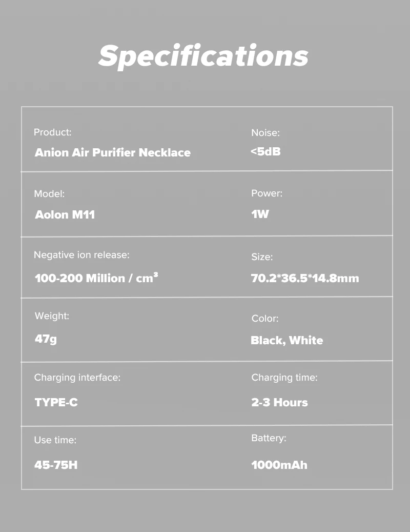Select the TYPE-C value

click(x=56, y=402)
